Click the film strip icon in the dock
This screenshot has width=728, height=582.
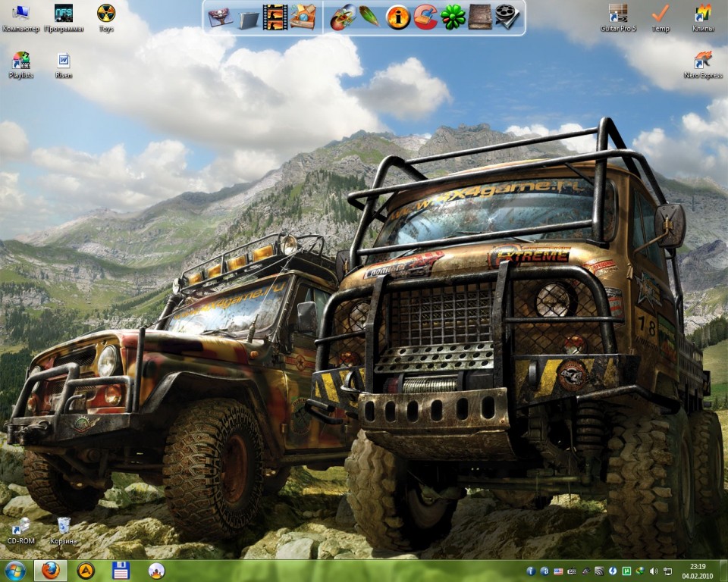[x=275, y=17]
